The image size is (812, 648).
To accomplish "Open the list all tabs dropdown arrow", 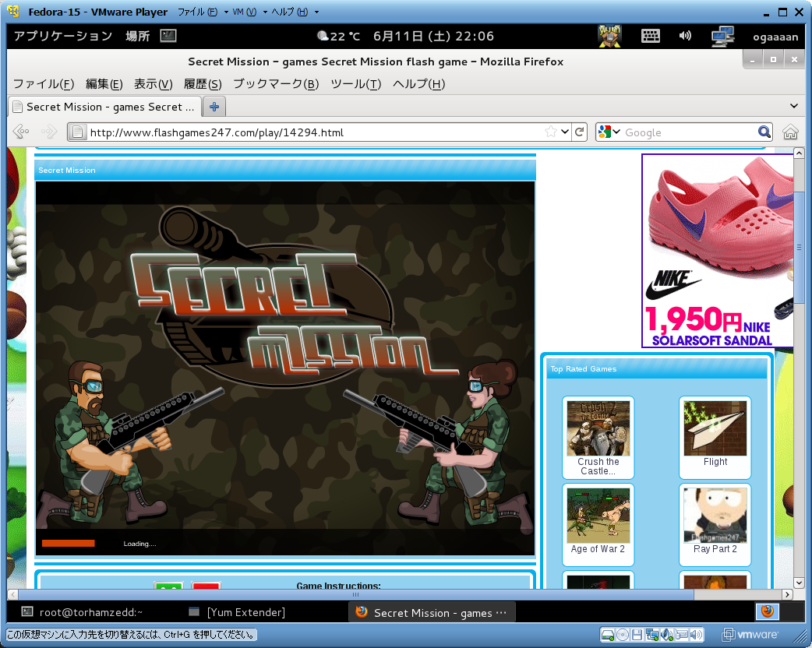I will 794,106.
